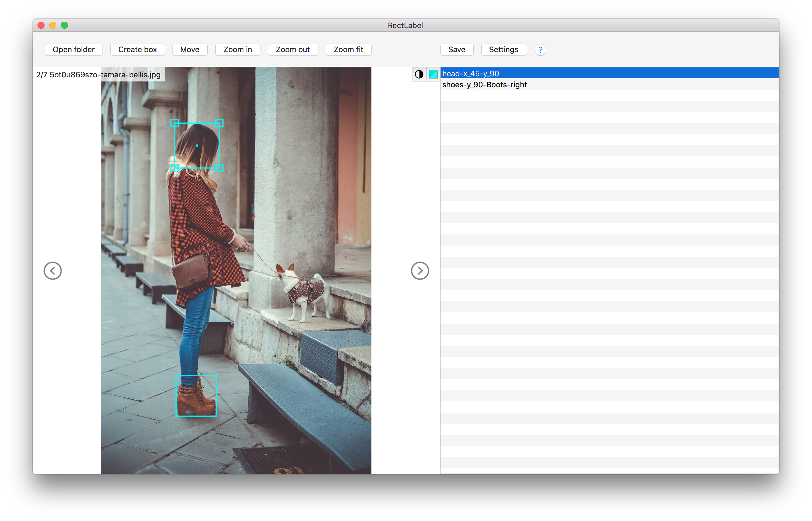812x521 pixels.
Task: Select the Move tool
Action: tap(190, 50)
